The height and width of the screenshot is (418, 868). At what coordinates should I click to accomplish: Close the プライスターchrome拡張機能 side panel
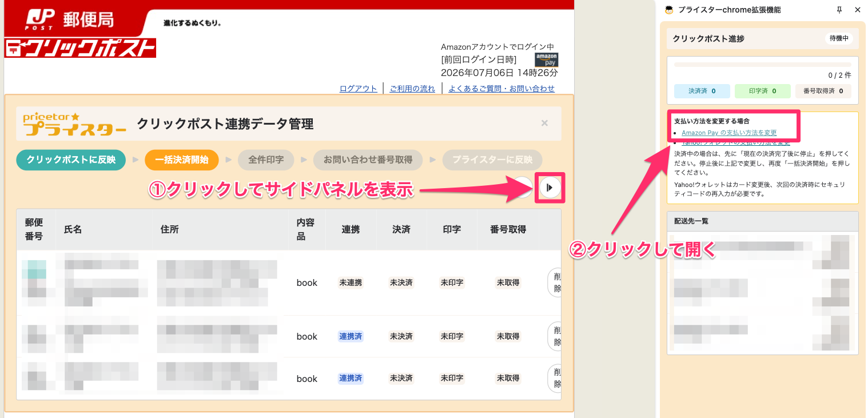point(857,10)
